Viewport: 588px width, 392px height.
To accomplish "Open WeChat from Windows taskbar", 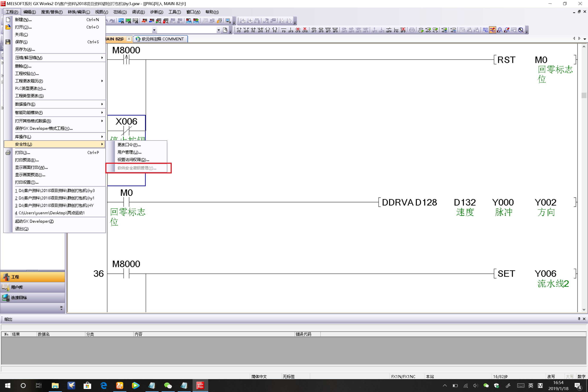I will (x=168, y=385).
